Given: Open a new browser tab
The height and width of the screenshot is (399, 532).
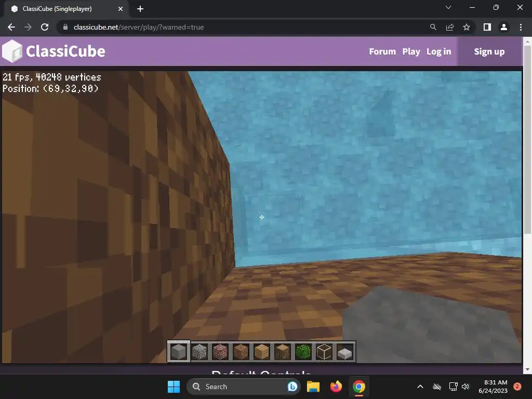Looking at the screenshot, I should pyautogui.click(x=140, y=9).
